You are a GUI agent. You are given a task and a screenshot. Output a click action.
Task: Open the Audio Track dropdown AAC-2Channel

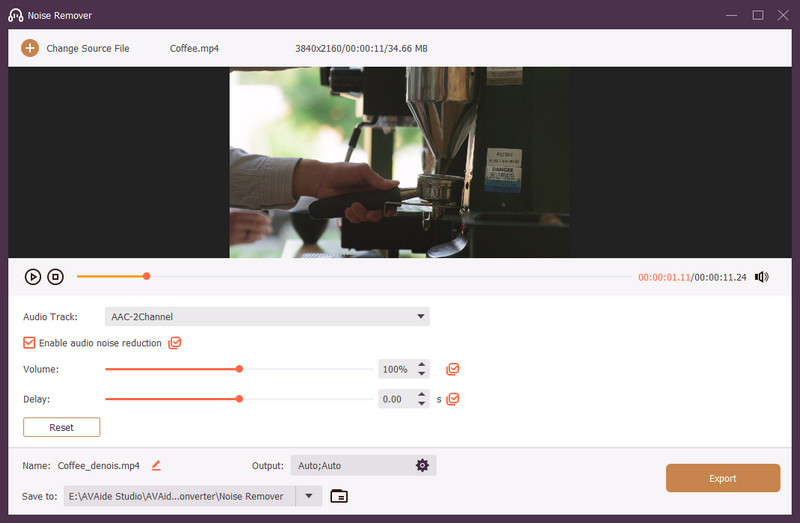267,316
